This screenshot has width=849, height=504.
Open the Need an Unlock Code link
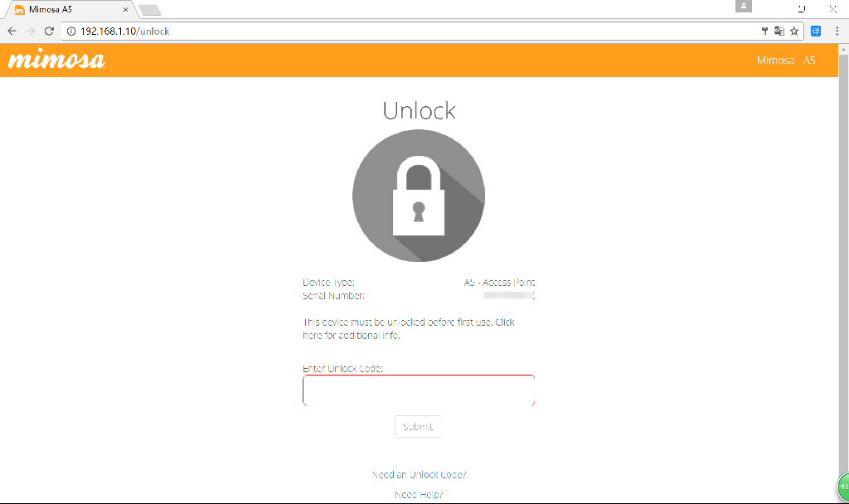click(x=419, y=475)
